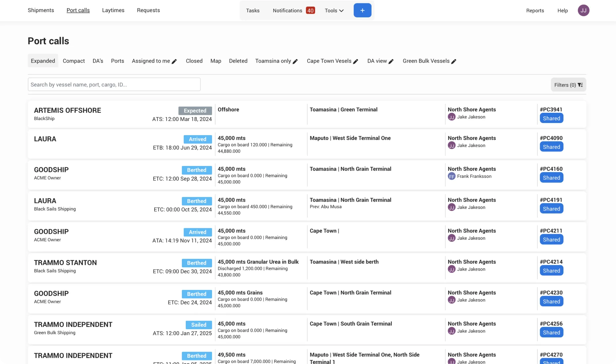Open the Closed port calls tab
Image resolution: width=616 pixels, height=364 pixels.
click(x=194, y=61)
